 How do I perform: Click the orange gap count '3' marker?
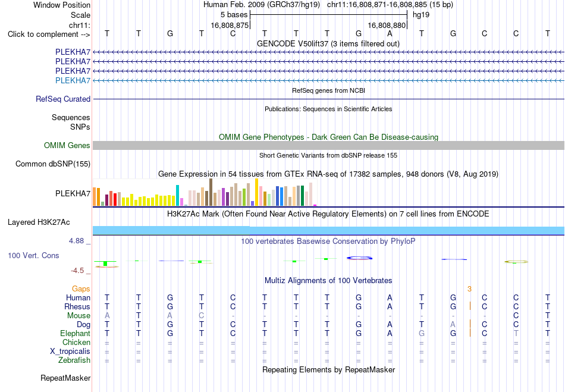(x=469, y=288)
